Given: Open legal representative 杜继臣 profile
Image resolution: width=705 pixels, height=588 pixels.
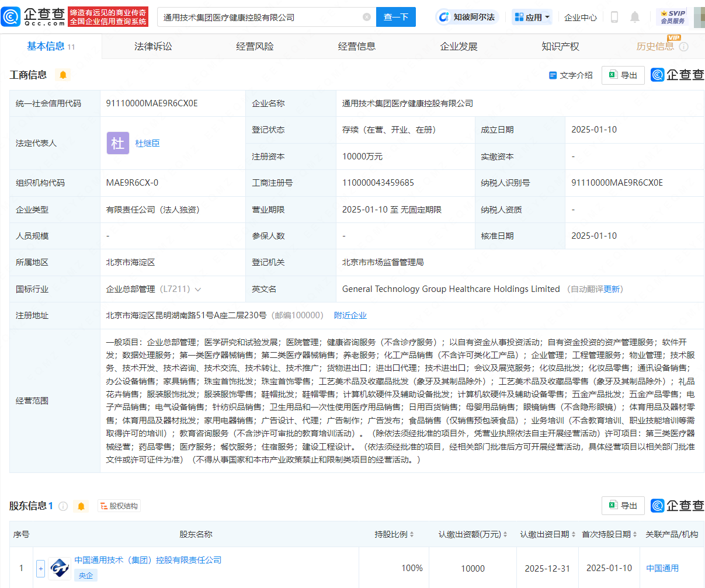Looking at the screenshot, I should click(x=147, y=143).
